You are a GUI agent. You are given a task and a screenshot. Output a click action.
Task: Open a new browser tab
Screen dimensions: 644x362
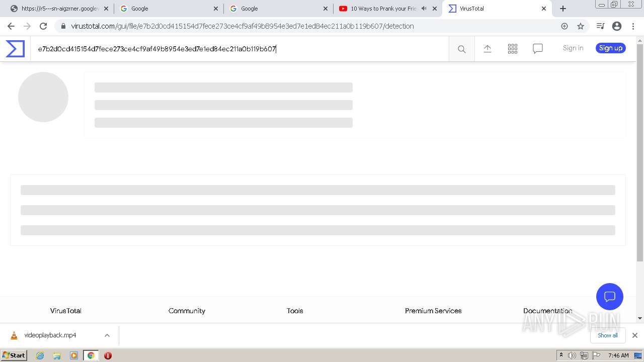click(563, 9)
